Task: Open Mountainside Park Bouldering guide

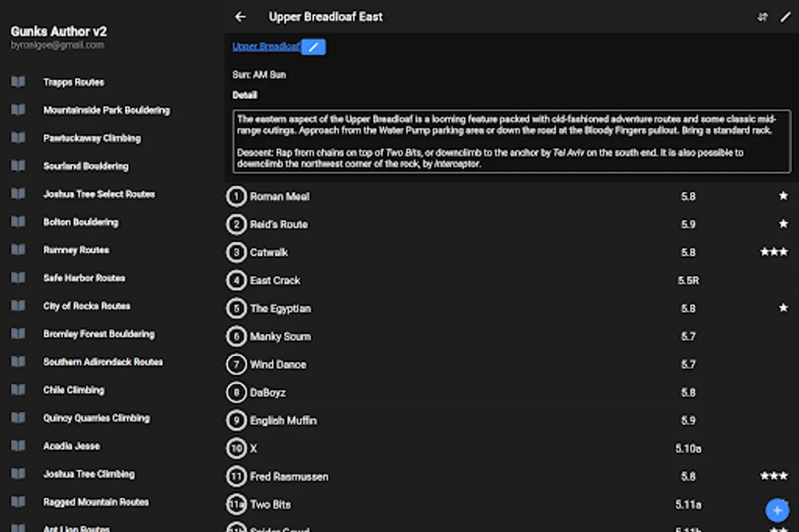Action: click(x=106, y=110)
